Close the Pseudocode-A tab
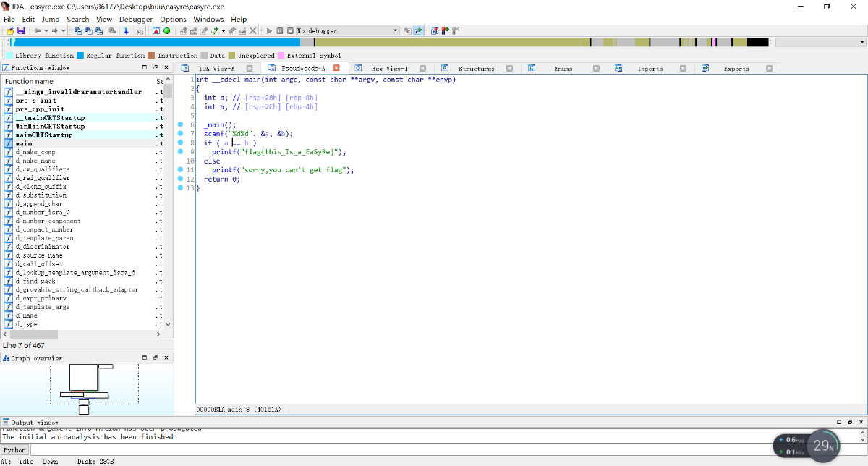The height and width of the screenshot is (466, 868). click(x=336, y=68)
